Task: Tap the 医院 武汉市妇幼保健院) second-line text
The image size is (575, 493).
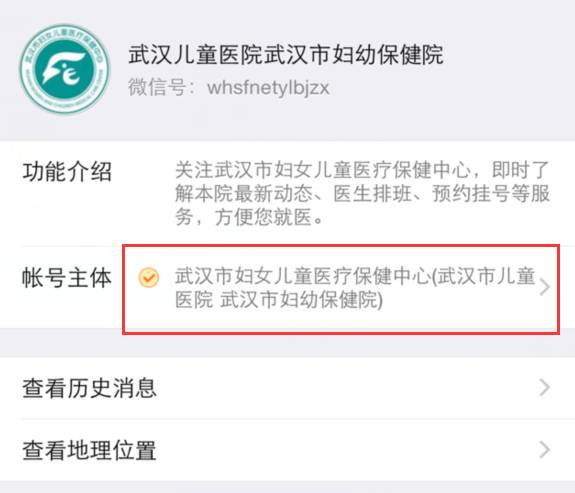Action: click(279, 300)
